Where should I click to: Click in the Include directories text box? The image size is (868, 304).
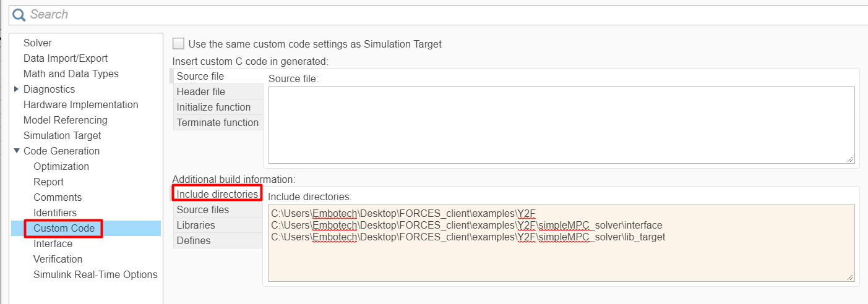coord(561,260)
